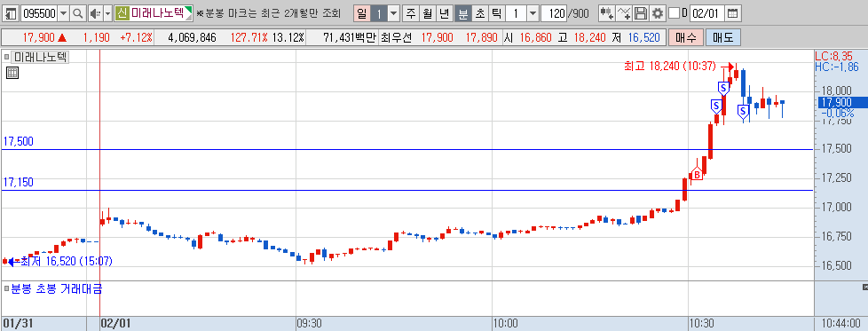Switch to 틱 tick chart
Image resolution: width=868 pixels, height=331 pixels.
[496, 13]
